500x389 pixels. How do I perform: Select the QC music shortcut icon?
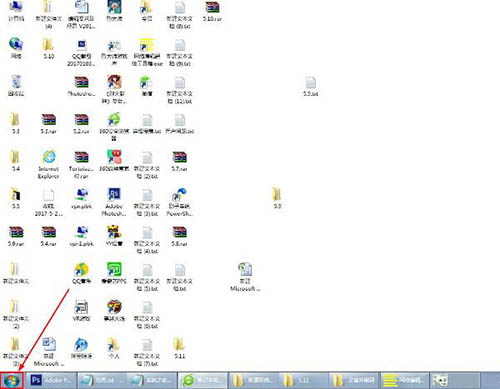[x=81, y=273]
